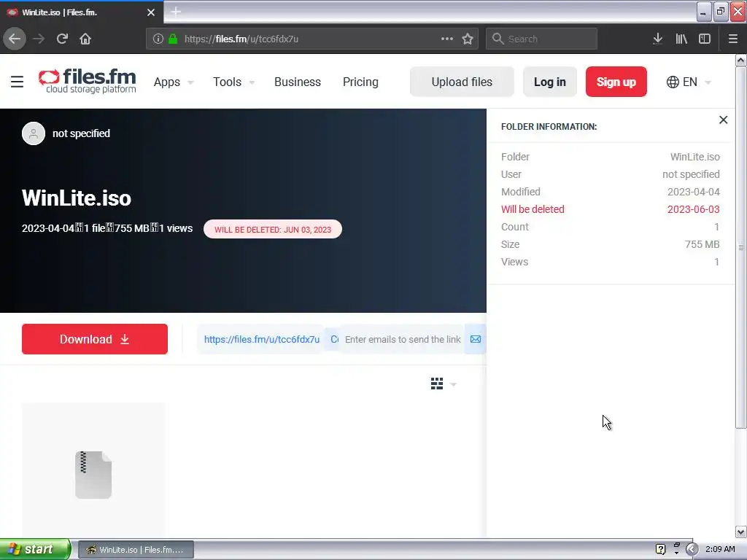Change file view with grid layout icon

tap(437, 384)
